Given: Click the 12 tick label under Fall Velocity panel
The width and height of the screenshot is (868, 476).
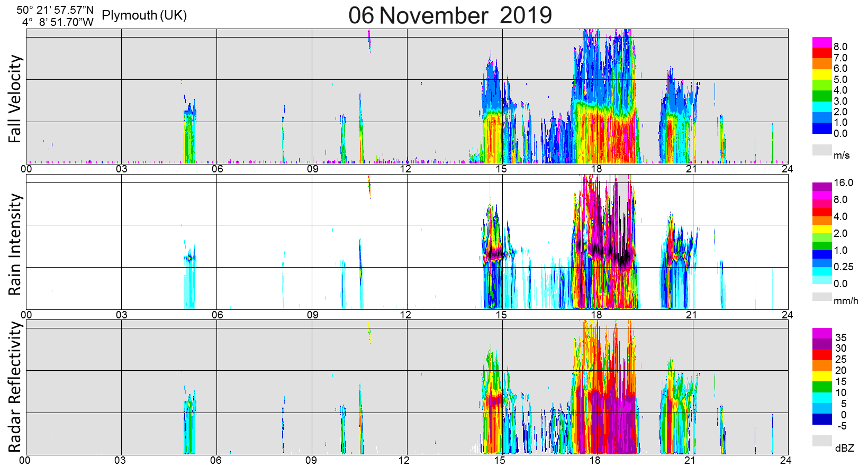Looking at the screenshot, I should (405, 169).
